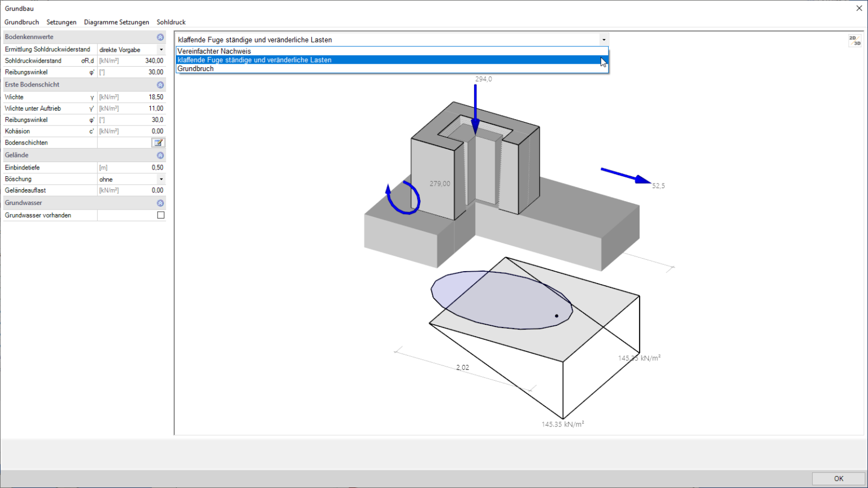Close the Grundbau dialog window
Screen dimensions: 868x488
click(x=859, y=8)
